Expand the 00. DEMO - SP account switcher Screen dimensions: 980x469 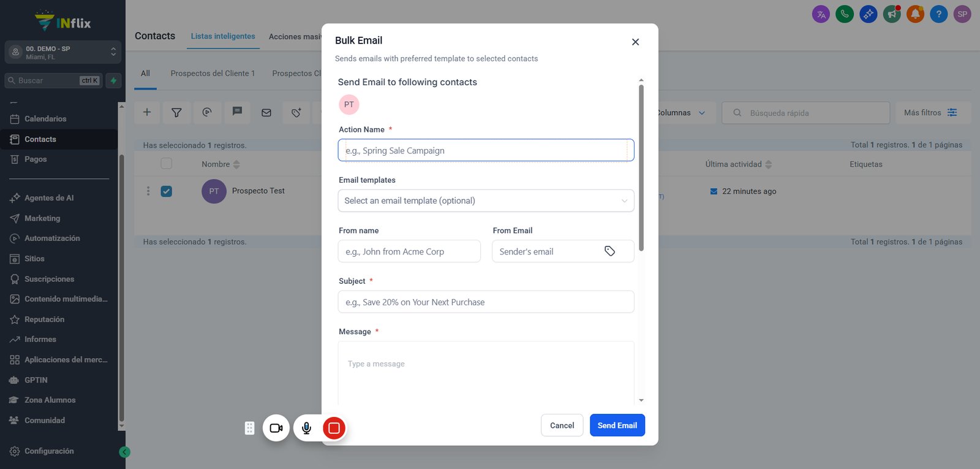click(62, 52)
